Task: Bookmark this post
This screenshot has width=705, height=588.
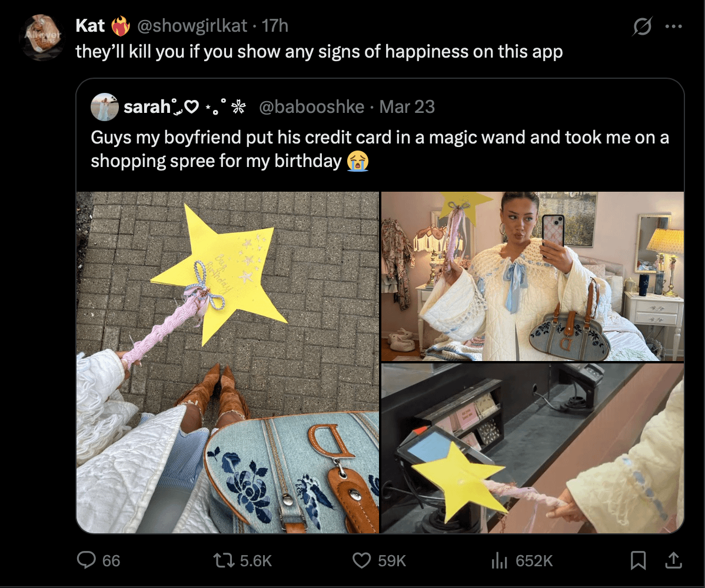Action: pos(637,561)
